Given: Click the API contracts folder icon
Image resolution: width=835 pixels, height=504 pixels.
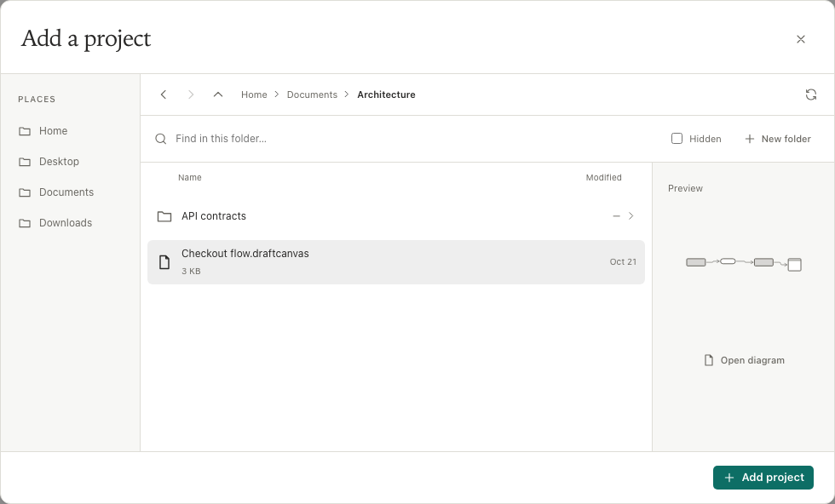Looking at the screenshot, I should pos(164,216).
